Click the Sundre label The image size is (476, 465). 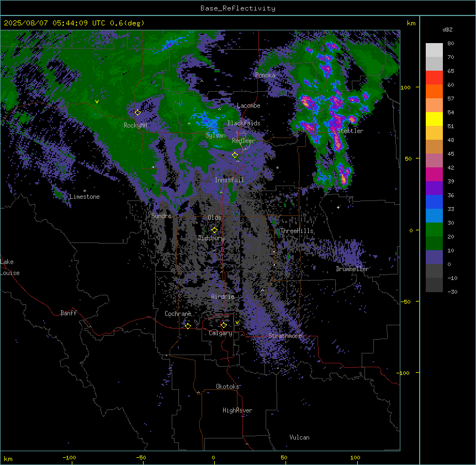[161, 216]
